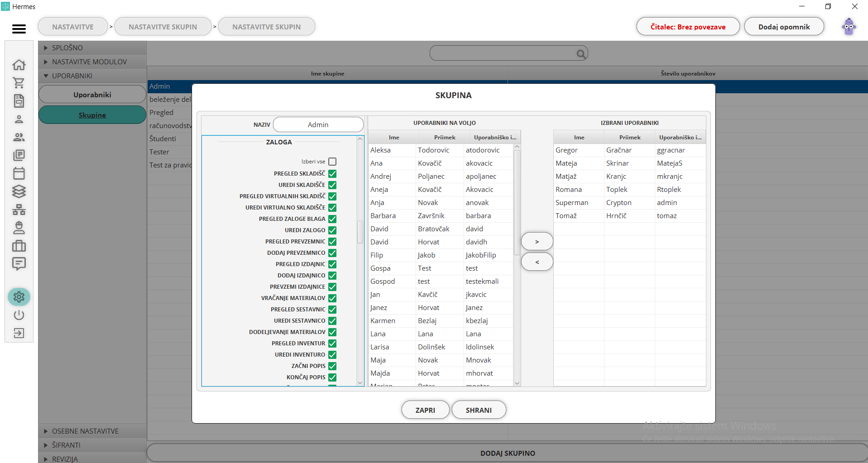Click Dodaj opomnik button
The height and width of the screenshot is (463, 868).
click(x=784, y=27)
